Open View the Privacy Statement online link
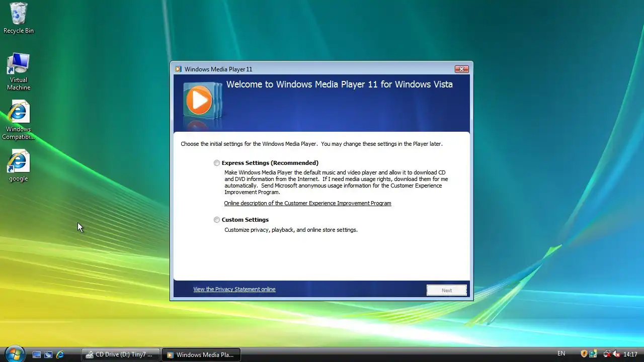This screenshot has width=644, height=362. click(234, 289)
